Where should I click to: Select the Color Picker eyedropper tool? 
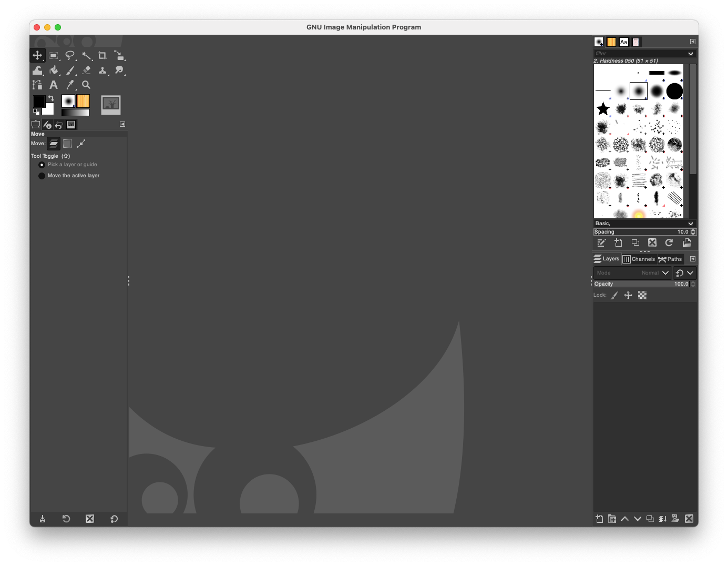pos(70,85)
